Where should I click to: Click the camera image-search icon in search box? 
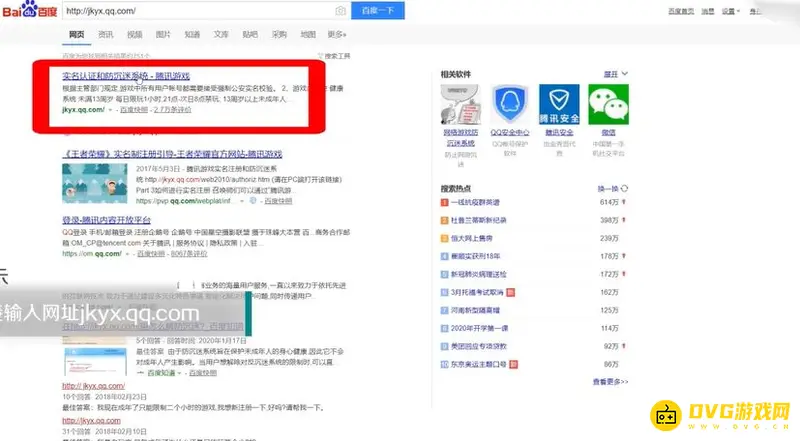tap(340, 11)
